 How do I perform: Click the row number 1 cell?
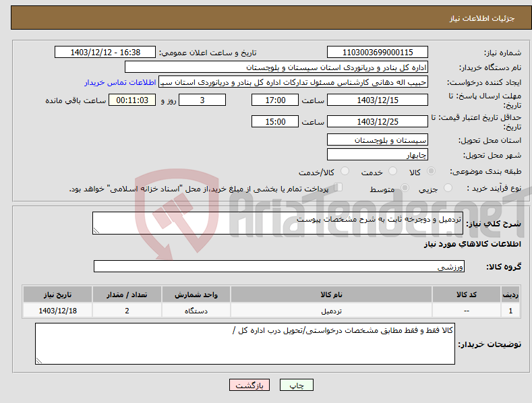click(x=510, y=311)
